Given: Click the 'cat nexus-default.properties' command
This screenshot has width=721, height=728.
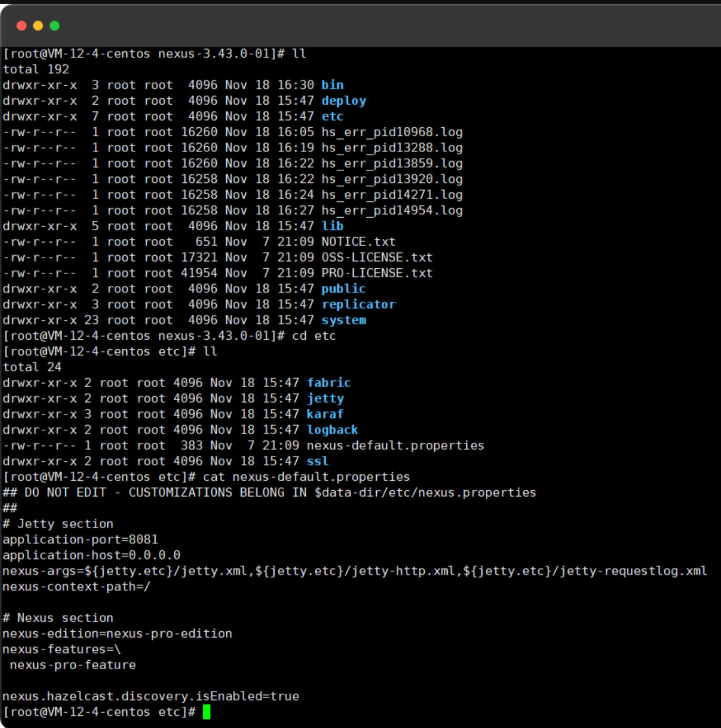Looking at the screenshot, I should coord(306,477).
